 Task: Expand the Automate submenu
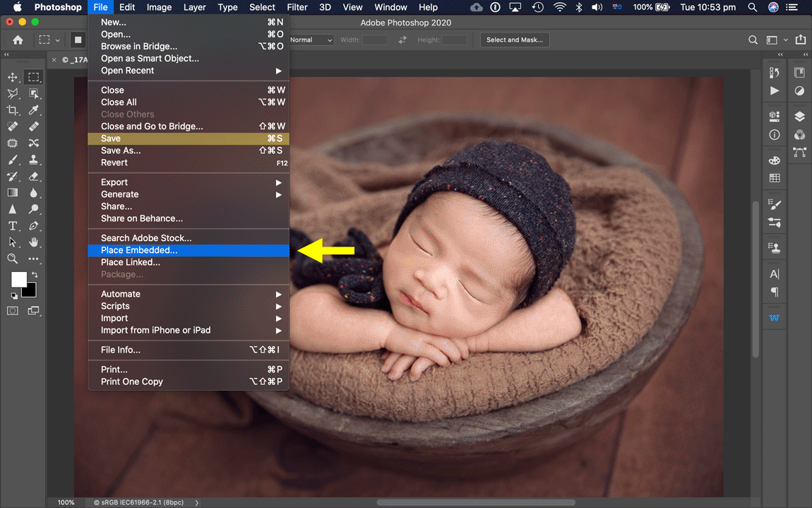(120, 294)
